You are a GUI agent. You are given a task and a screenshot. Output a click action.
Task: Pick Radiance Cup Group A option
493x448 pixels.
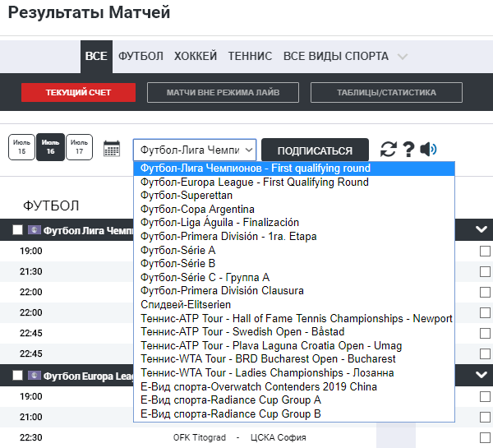294,400
